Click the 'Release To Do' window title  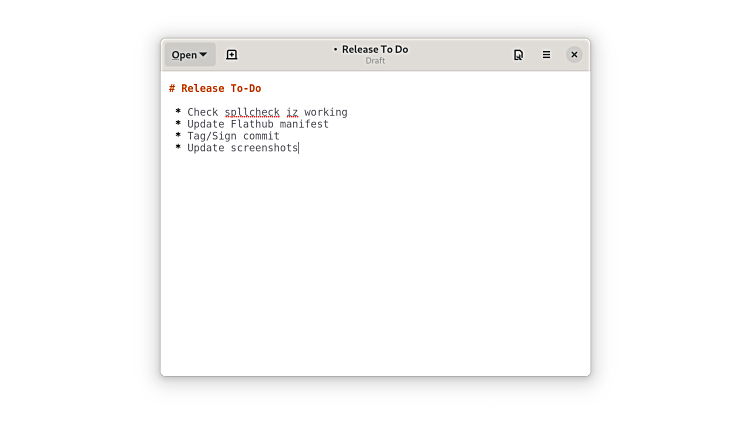(375, 49)
